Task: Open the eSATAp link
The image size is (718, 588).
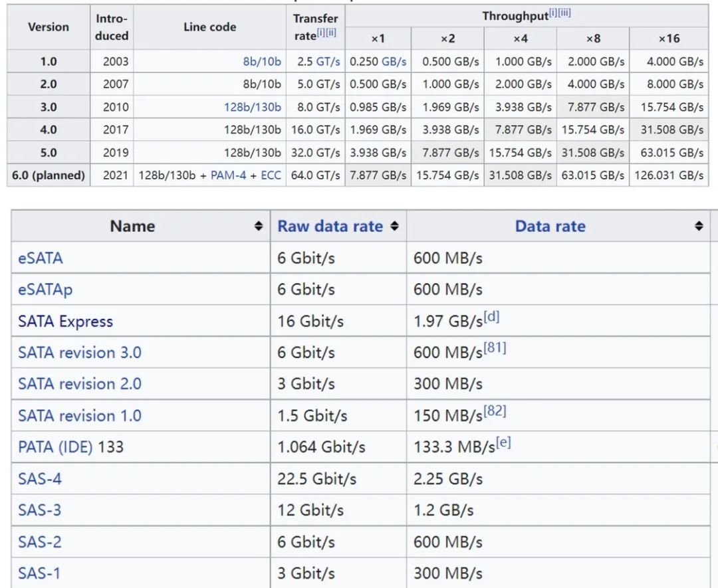Action: [45, 290]
